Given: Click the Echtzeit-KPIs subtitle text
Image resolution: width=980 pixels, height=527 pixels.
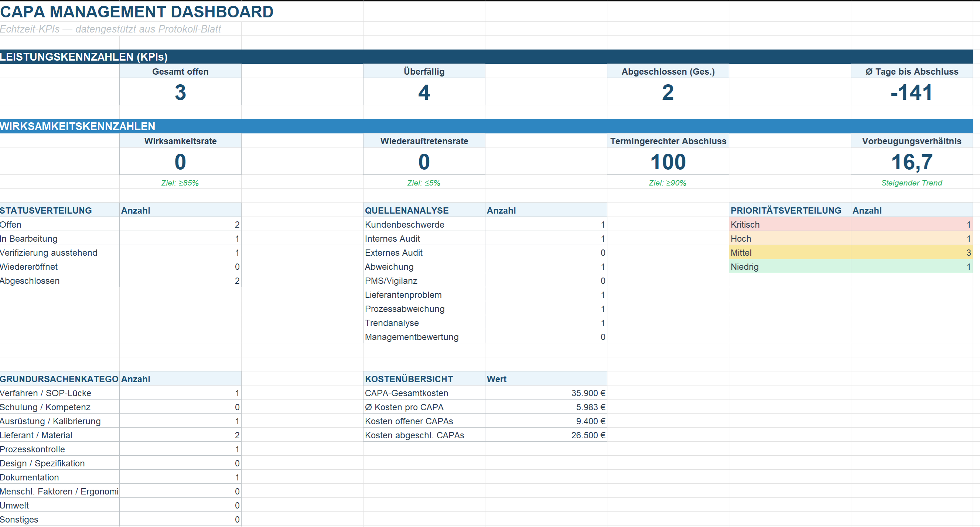Looking at the screenshot, I should pyautogui.click(x=111, y=28).
